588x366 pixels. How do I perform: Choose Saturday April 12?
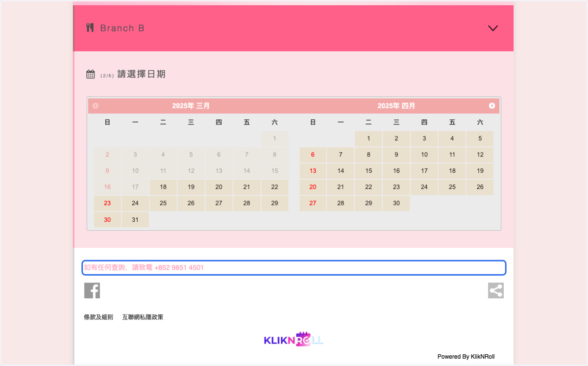coord(480,155)
